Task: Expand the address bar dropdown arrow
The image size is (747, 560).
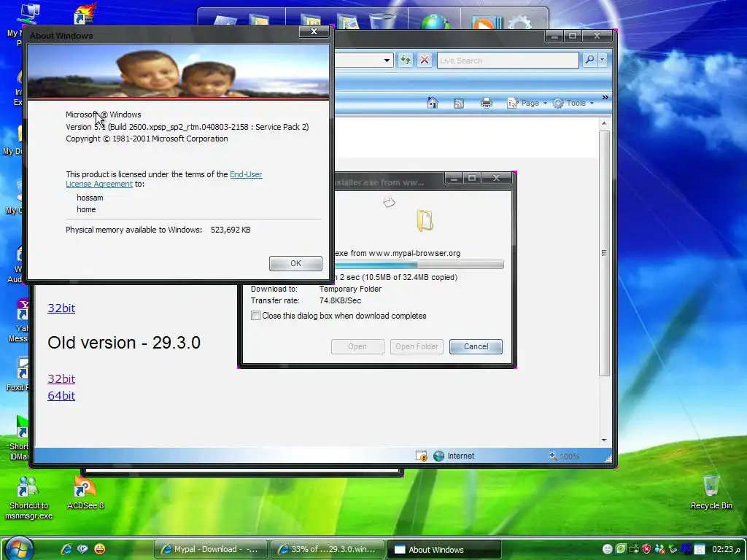Action: (x=387, y=61)
